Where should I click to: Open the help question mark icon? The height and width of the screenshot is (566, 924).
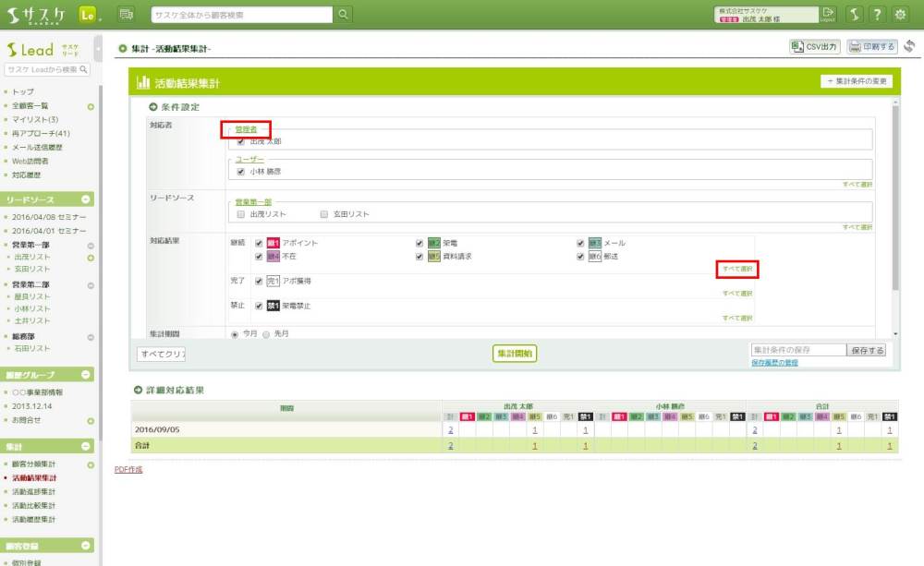(877, 15)
